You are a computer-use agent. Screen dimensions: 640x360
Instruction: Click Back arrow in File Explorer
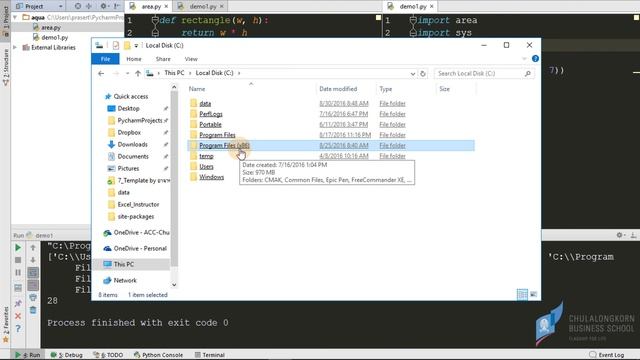101,73
